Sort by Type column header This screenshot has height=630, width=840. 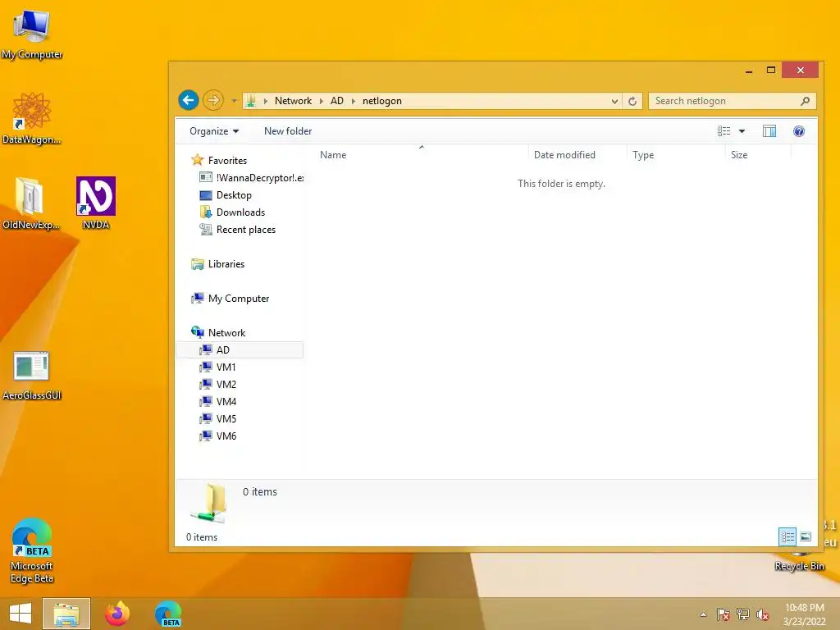(x=676, y=155)
